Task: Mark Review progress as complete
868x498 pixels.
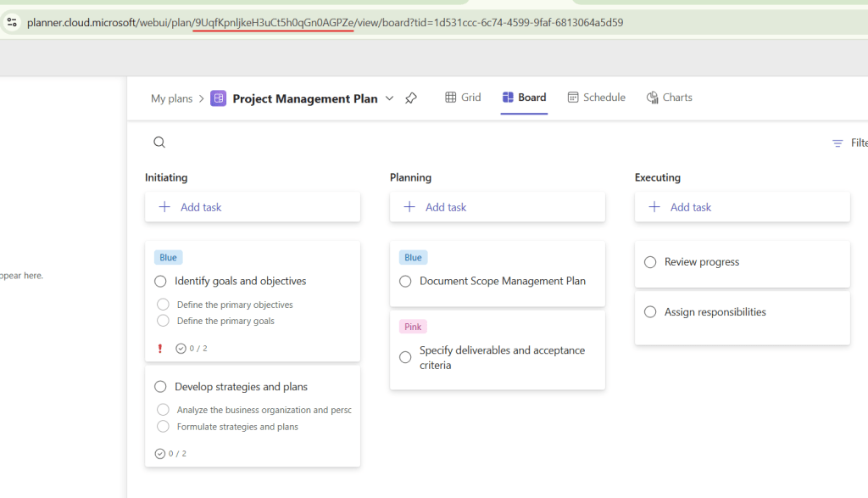Action: pos(649,261)
